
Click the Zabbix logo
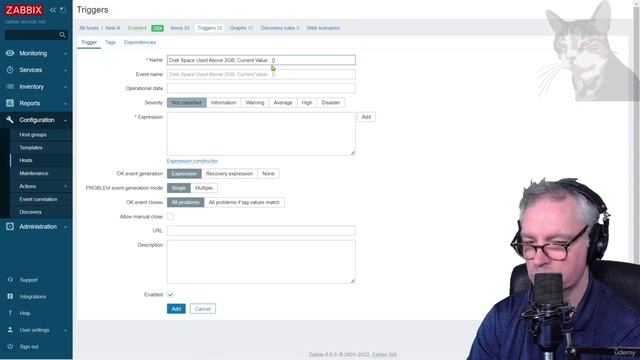click(x=24, y=10)
